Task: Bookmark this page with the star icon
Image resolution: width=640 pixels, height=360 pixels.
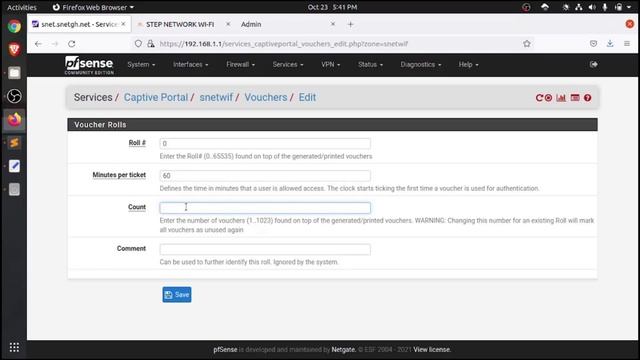Action: click(527, 44)
